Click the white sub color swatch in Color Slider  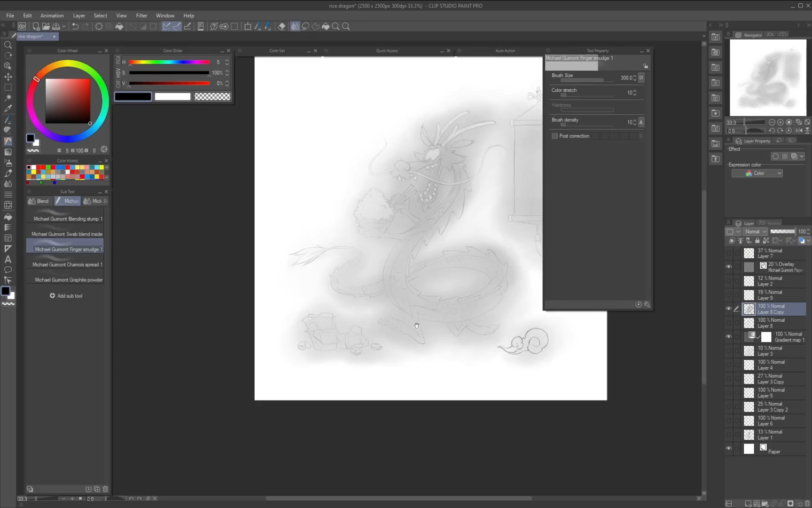172,96
